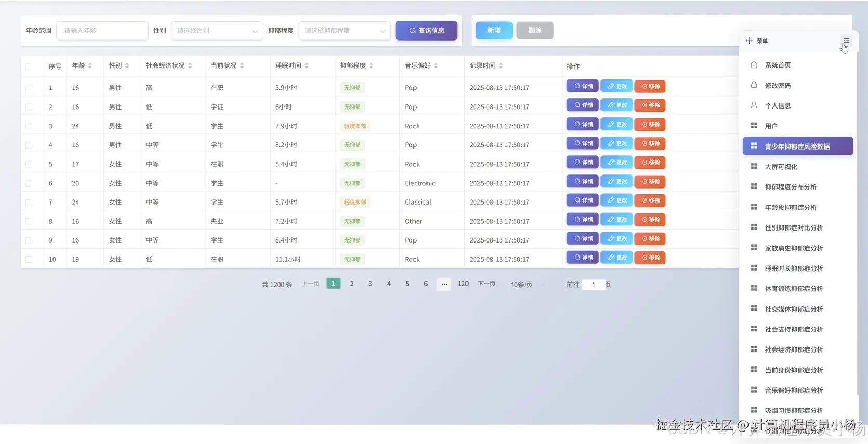Jump to last page 120
This screenshot has height=444, width=868.
point(463,284)
